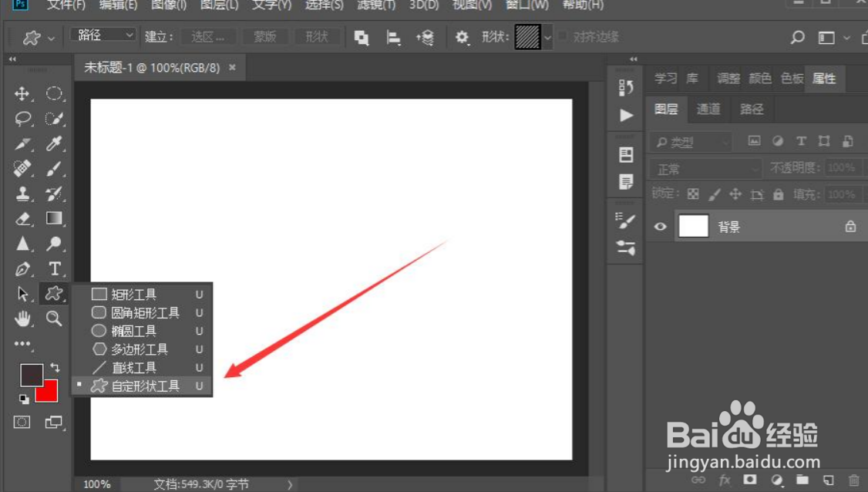Toggle lock position
Screen dimensions: 868x492
coord(735,194)
